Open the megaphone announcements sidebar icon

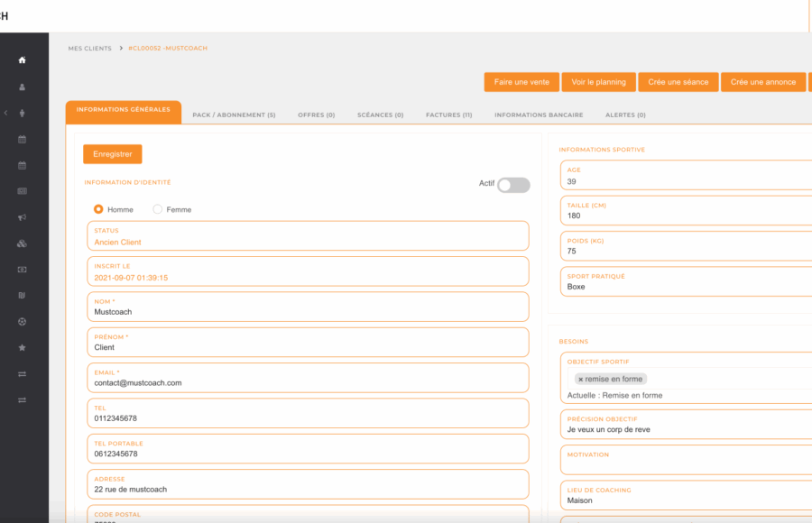click(22, 217)
